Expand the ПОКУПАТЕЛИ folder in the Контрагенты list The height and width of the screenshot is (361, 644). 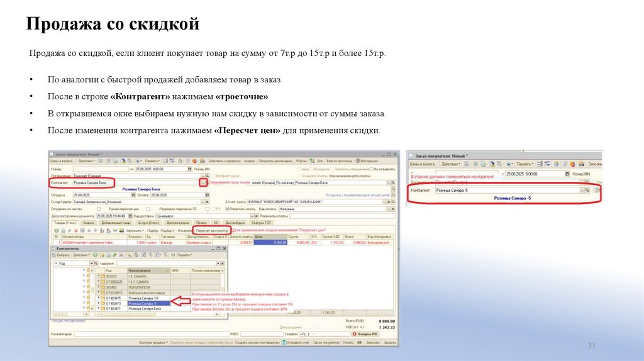(x=99, y=287)
